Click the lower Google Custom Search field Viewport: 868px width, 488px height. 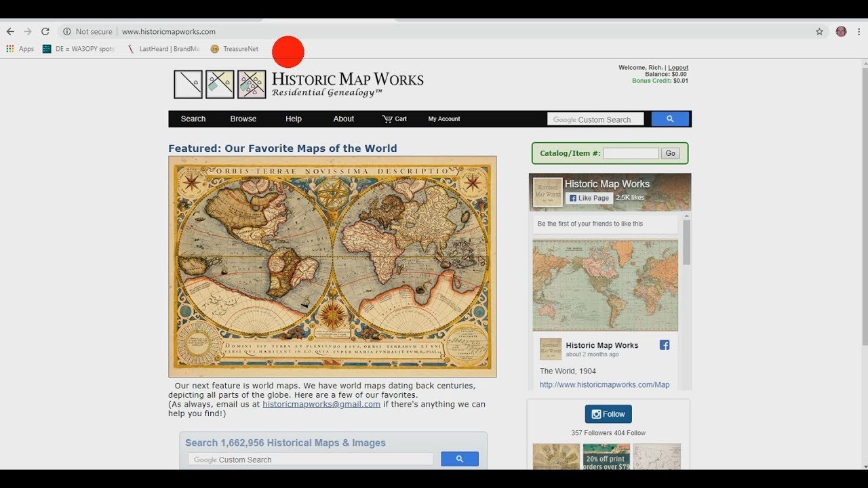pyautogui.click(x=311, y=460)
